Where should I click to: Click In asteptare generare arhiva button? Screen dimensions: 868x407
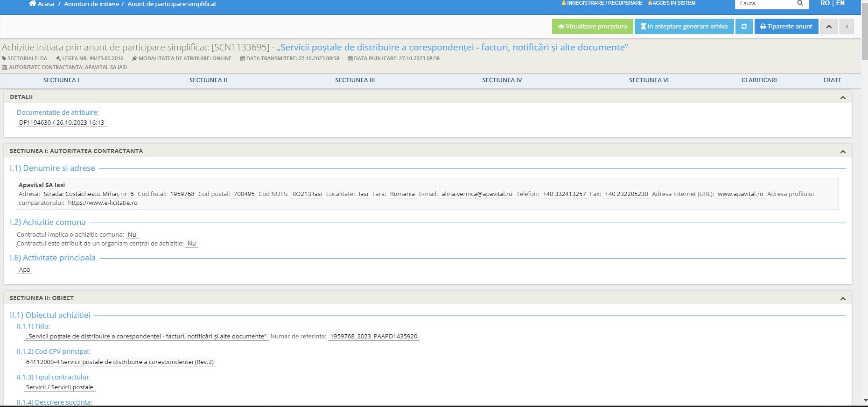[684, 27]
